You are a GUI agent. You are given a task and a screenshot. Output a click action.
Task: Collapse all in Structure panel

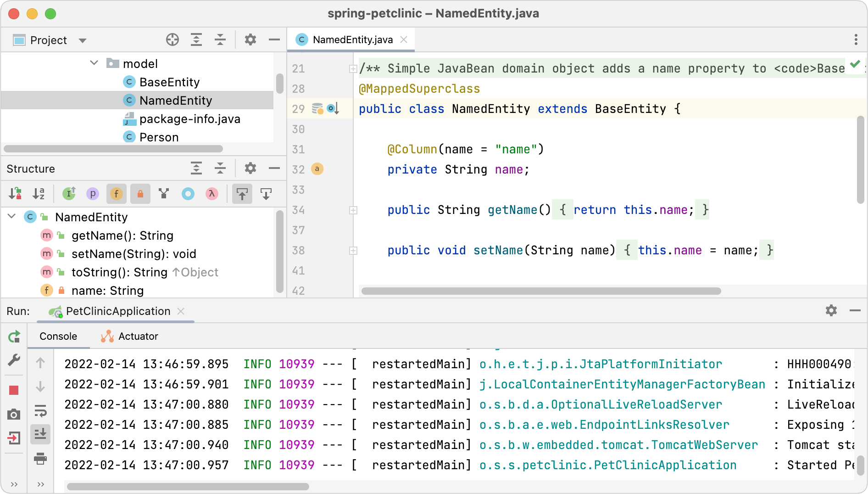point(220,168)
